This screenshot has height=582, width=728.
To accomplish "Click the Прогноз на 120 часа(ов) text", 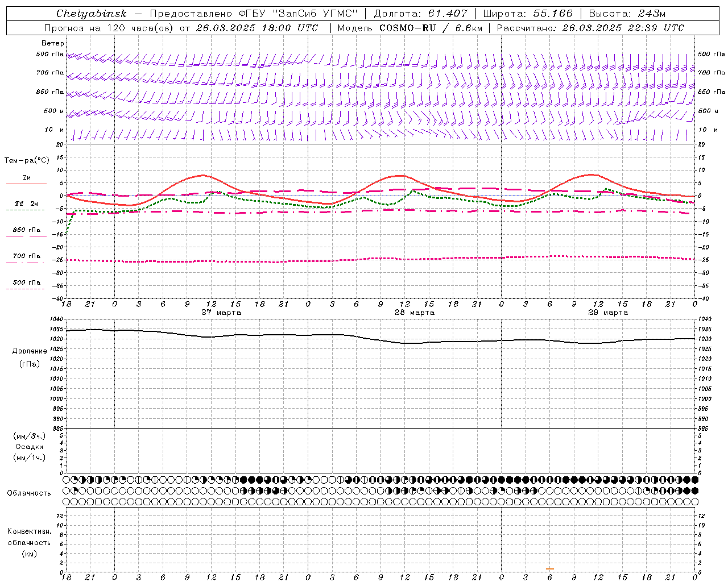I will [109, 28].
